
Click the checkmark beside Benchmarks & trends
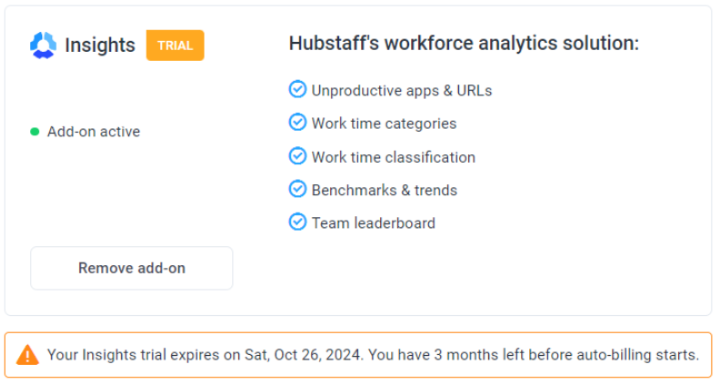[x=298, y=189]
